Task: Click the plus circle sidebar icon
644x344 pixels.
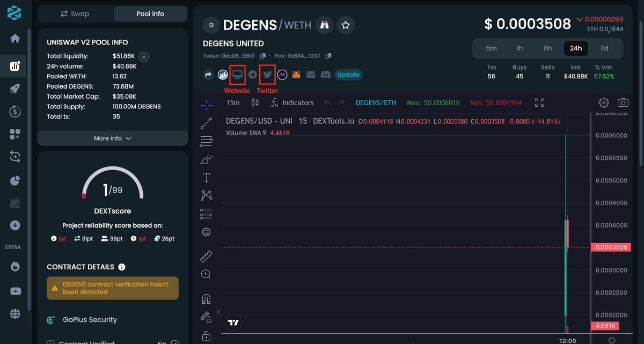Action: [x=14, y=225]
